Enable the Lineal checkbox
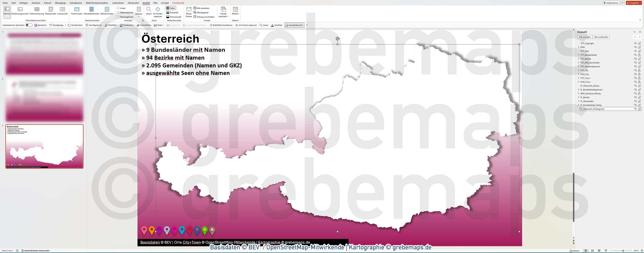 tap(118, 8)
